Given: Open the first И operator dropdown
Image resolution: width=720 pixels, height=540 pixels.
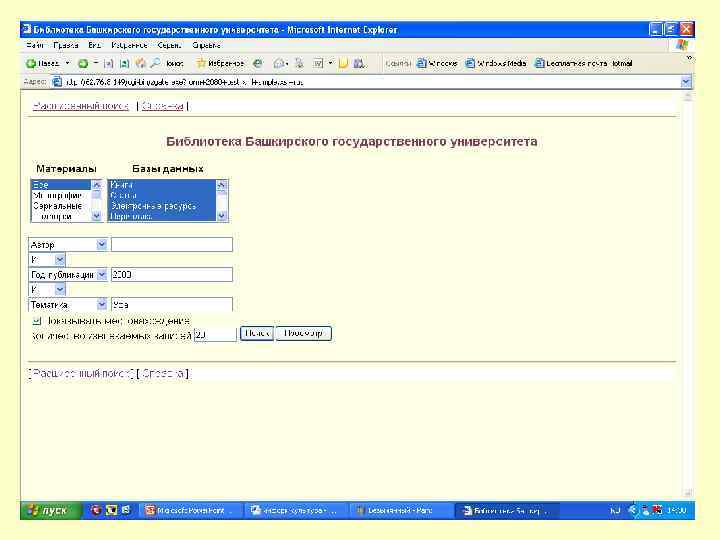Looking at the screenshot, I should (47, 260).
